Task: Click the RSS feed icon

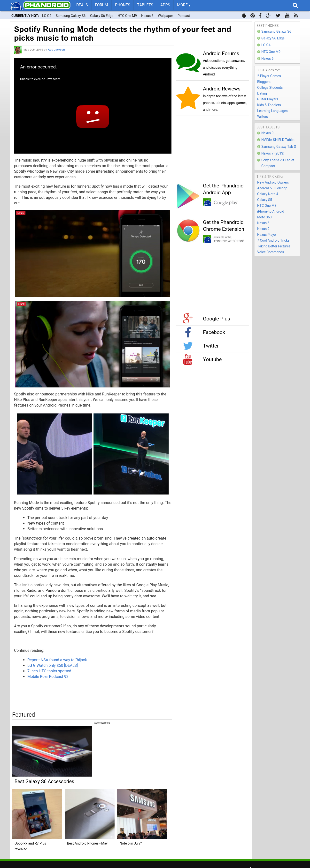Action: (x=296, y=16)
